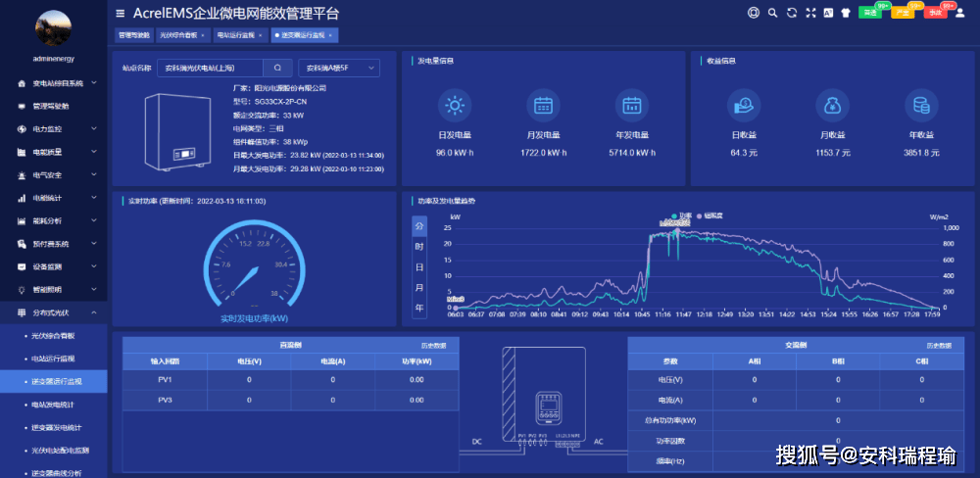Close the 电站运行监视 tab with its x
This screenshot has width=980, height=478.
click(260, 35)
